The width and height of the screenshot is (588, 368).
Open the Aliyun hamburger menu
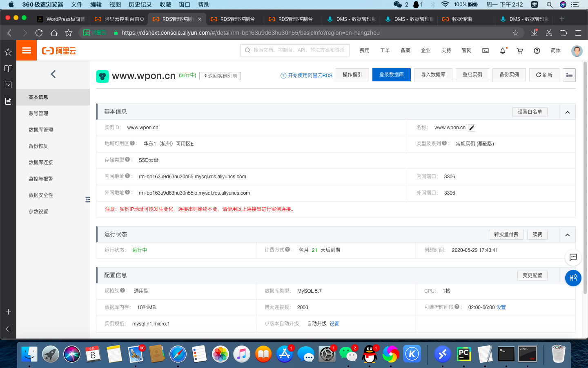coord(27,51)
